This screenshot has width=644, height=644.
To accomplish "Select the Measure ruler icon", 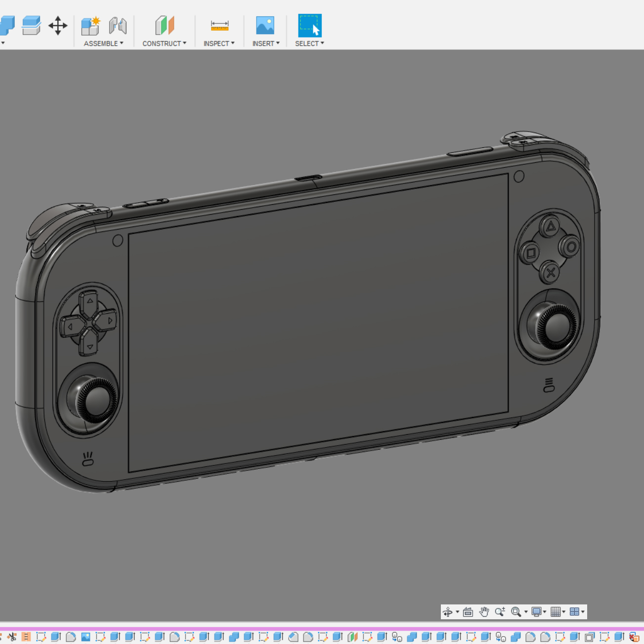I will (219, 26).
